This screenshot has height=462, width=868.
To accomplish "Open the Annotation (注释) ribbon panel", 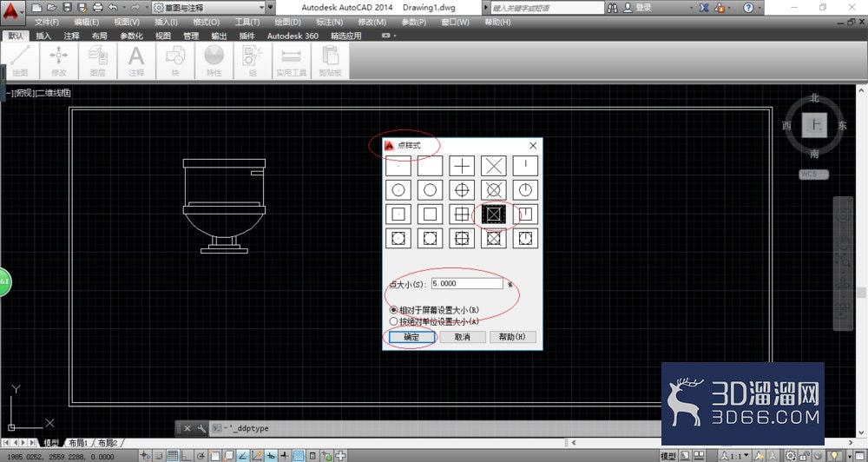I will (x=136, y=61).
